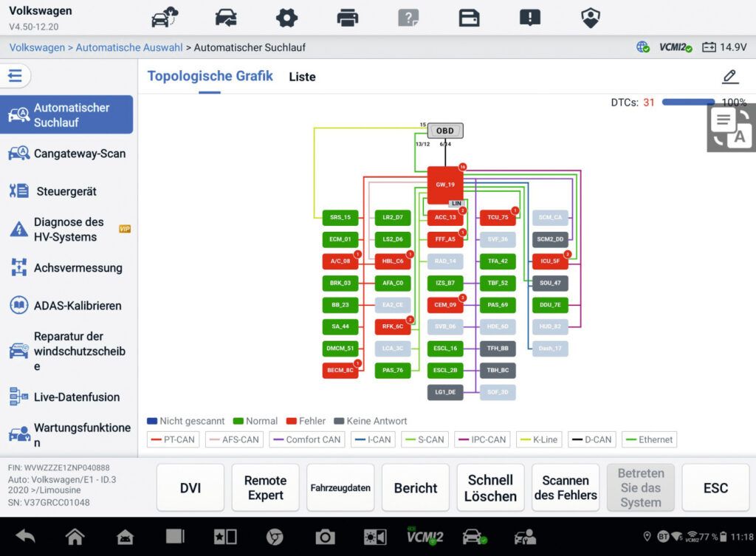Click the vehicle swap icon in toolbar
The image size is (756, 556).
(x=226, y=18)
